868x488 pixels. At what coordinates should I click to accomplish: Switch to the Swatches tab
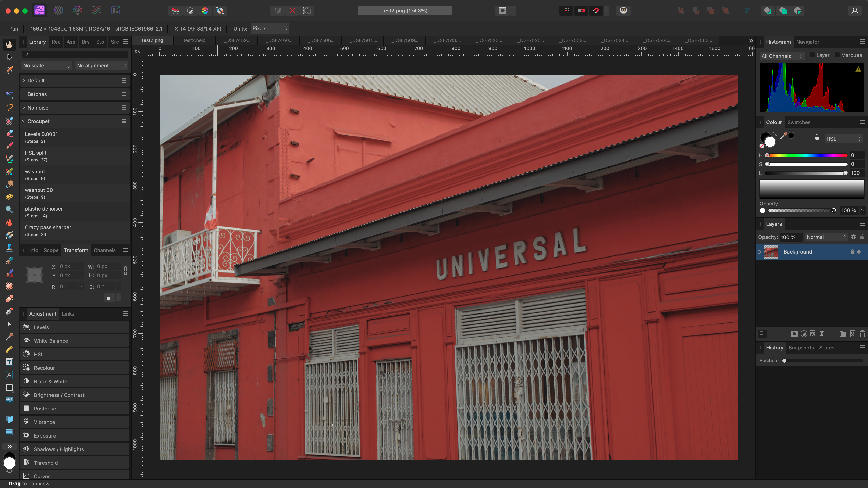tap(798, 122)
